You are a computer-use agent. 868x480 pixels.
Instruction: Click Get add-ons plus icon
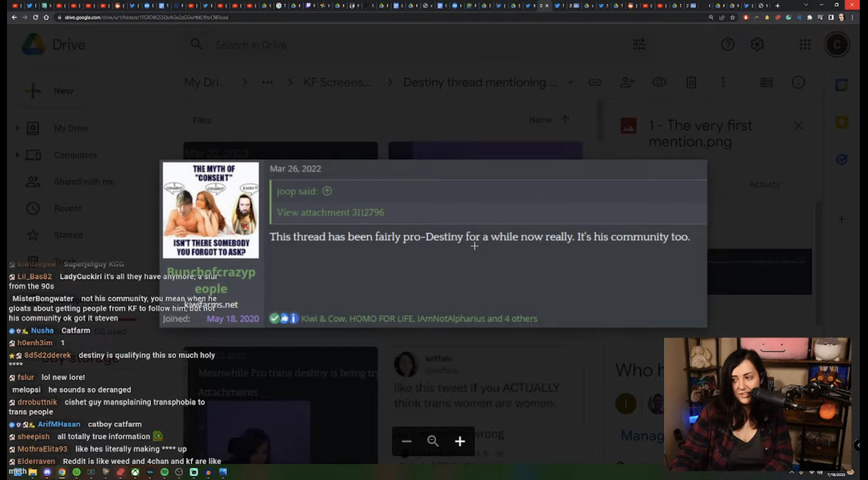(x=841, y=219)
